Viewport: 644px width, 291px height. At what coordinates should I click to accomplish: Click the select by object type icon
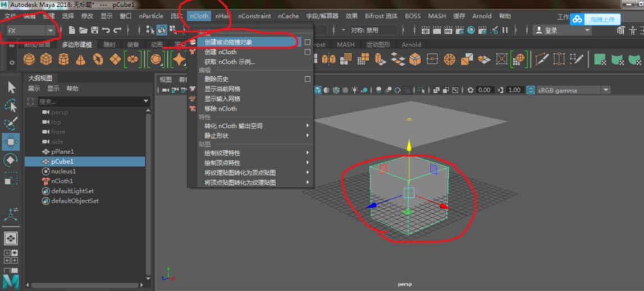pyautogui.click(x=161, y=30)
